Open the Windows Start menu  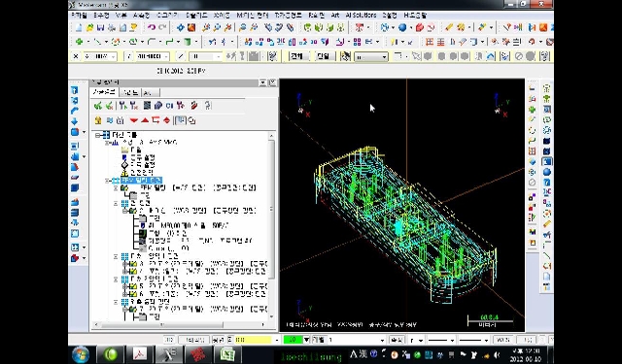pos(81,354)
